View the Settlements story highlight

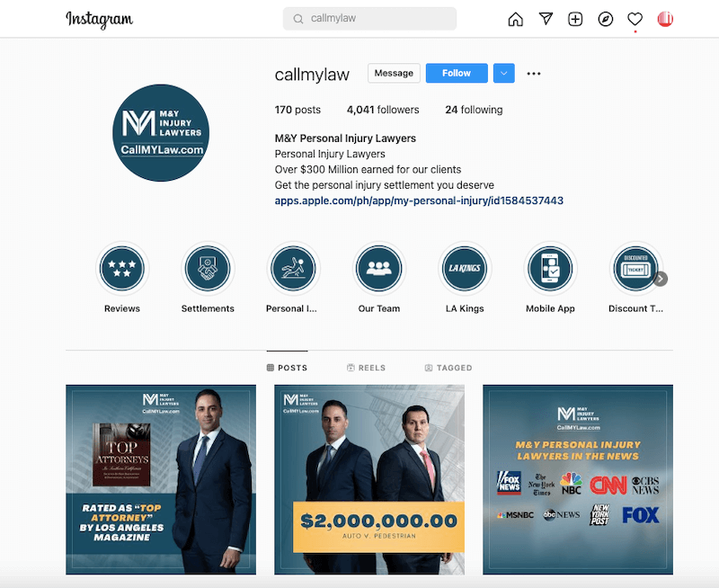[x=208, y=269]
